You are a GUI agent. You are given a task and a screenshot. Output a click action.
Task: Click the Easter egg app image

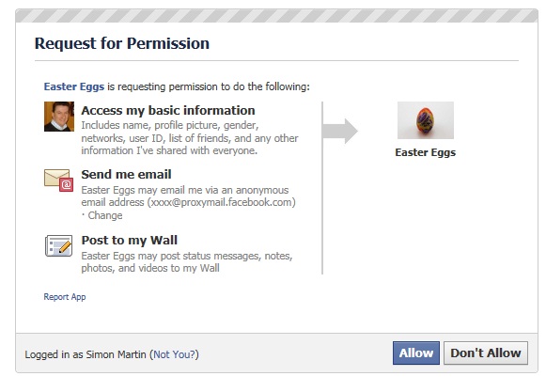pyautogui.click(x=426, y=120)
